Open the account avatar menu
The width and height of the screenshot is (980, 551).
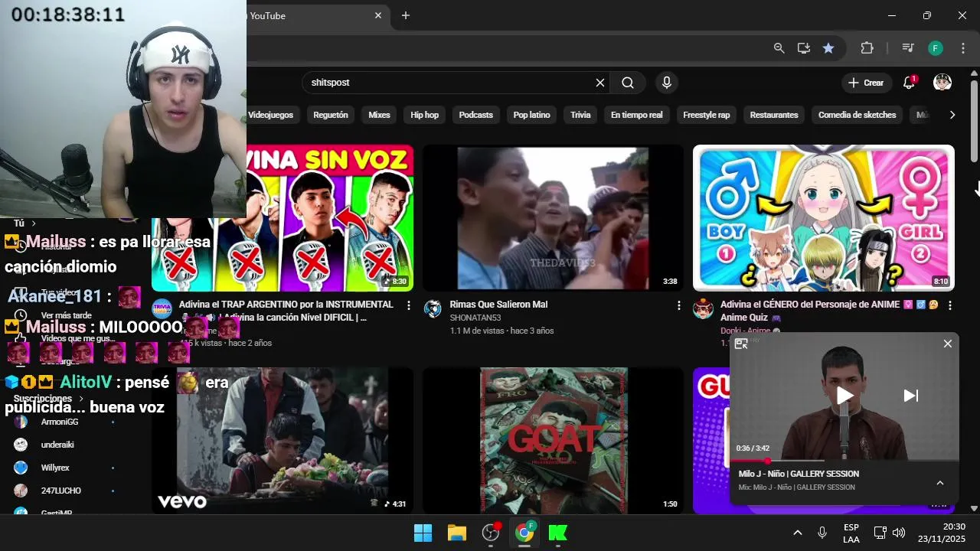coord(942,83)
